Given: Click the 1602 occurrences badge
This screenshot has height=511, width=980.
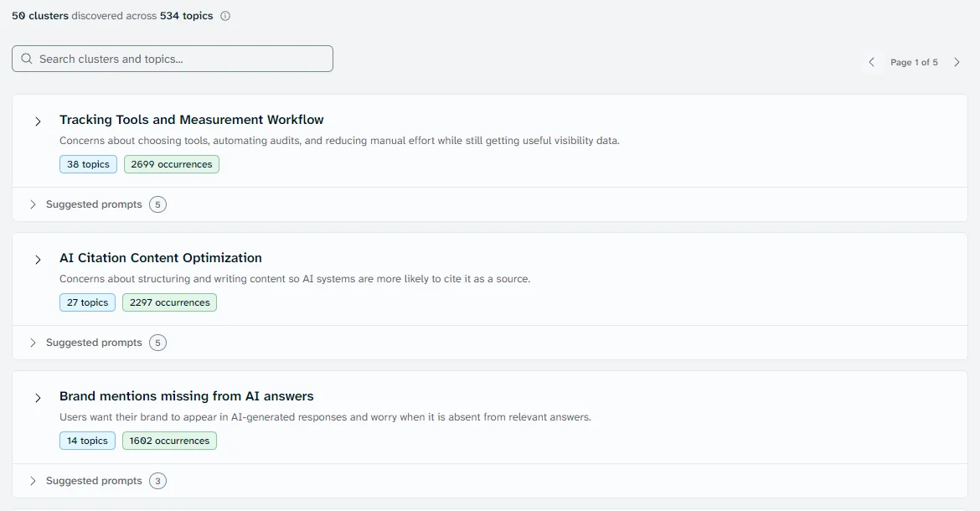Looking at the screenshot, I should (169, 441).
